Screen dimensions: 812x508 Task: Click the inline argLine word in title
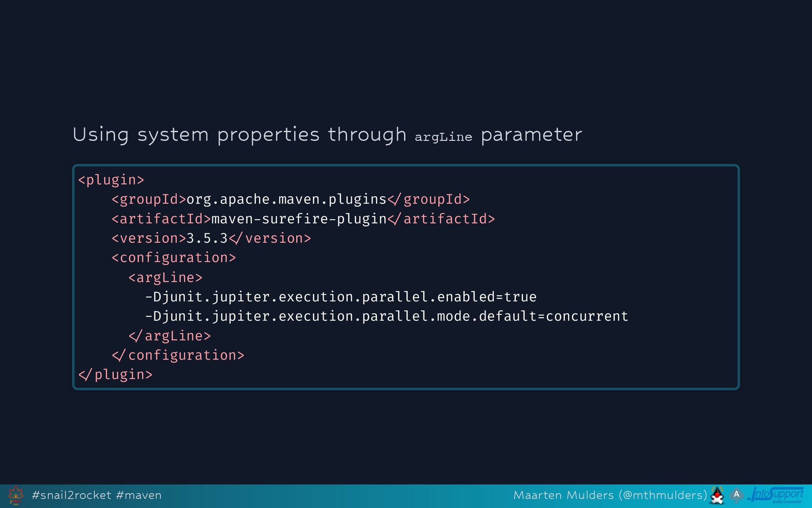443,137
